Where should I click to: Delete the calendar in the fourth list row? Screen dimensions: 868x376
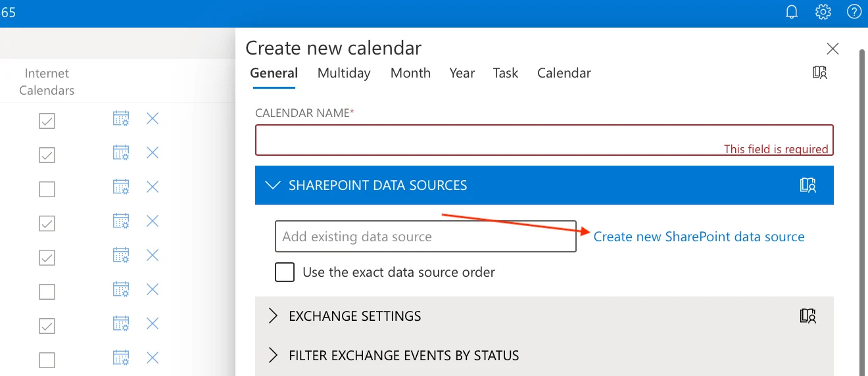[x=153, y=221]
